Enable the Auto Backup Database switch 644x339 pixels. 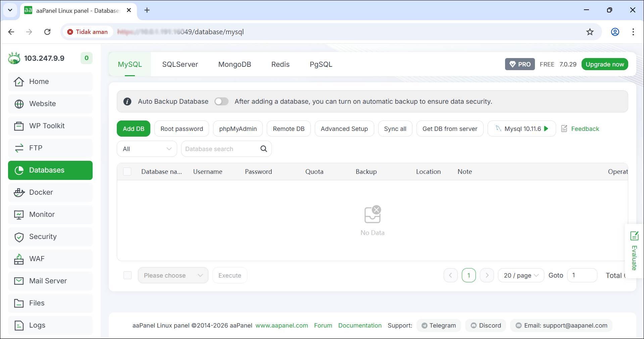point(221,101)
